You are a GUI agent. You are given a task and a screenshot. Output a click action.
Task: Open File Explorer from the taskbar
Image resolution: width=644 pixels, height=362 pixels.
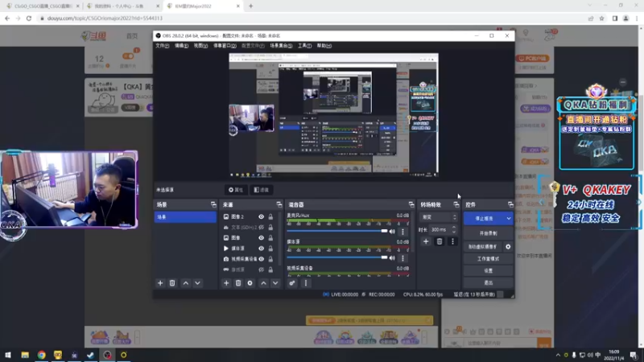pyautogui.click(x=25, y=355)
